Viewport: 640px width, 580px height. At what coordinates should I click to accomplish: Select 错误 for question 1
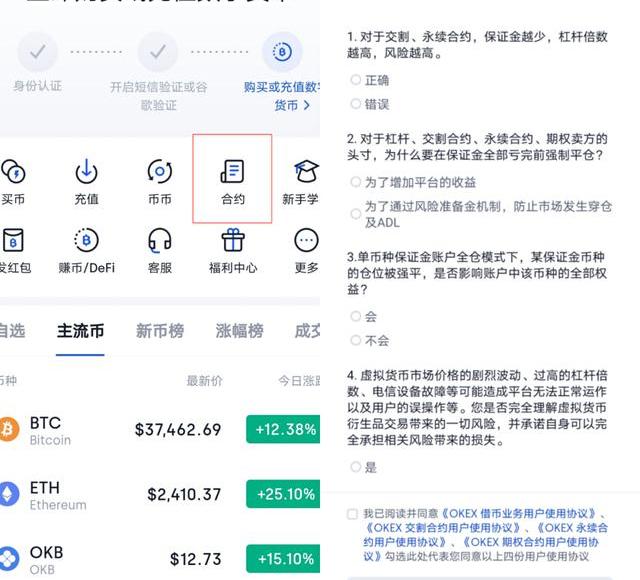coord(356,104)
